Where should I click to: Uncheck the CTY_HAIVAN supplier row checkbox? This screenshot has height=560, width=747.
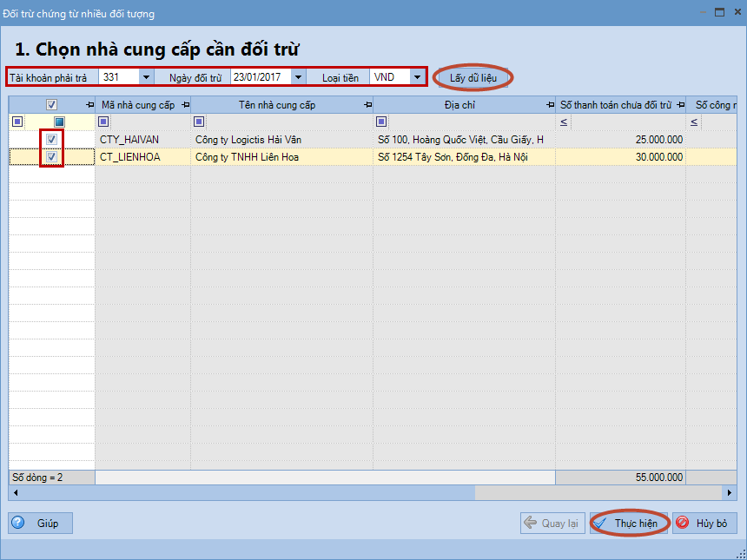(x=52, y=139)
